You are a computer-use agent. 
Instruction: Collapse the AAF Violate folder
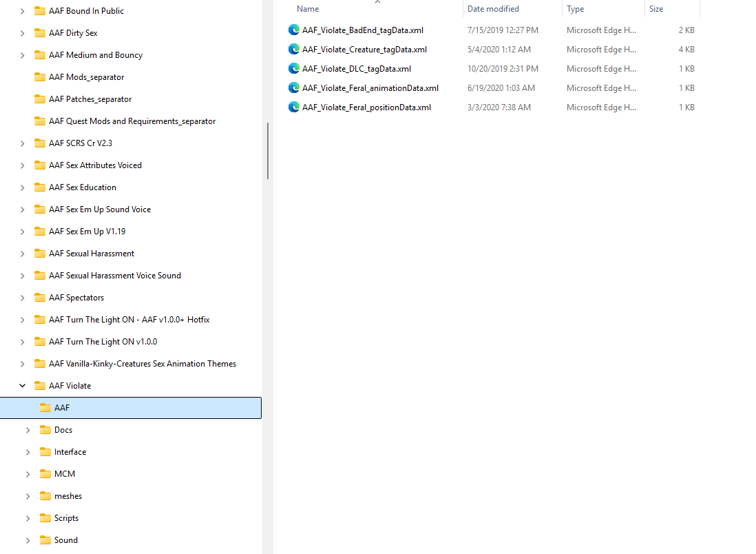[22, 386]
